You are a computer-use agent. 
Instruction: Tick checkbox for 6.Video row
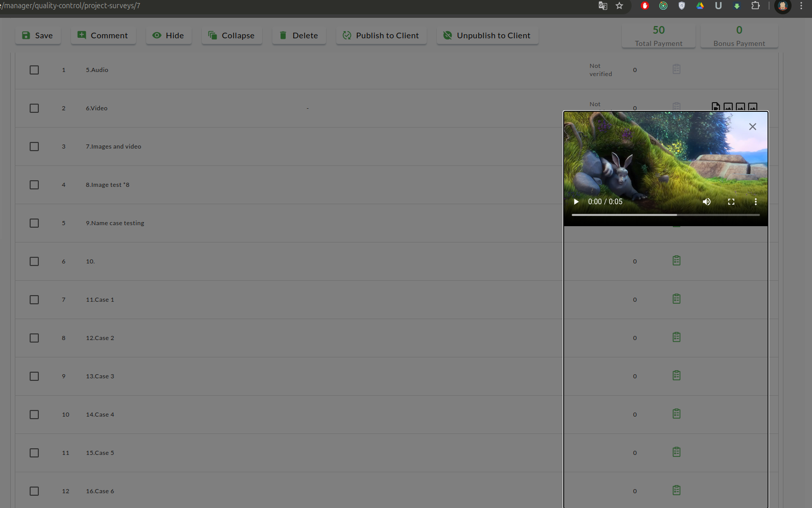[x=34, y=108]
